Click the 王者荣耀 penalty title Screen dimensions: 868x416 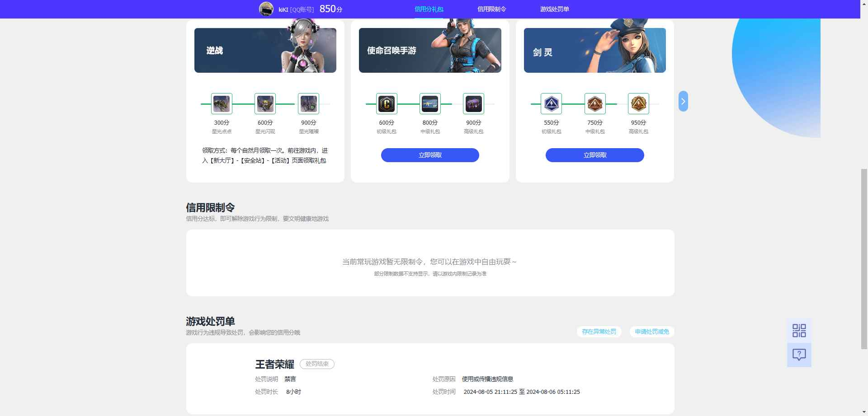coord(275,364)
